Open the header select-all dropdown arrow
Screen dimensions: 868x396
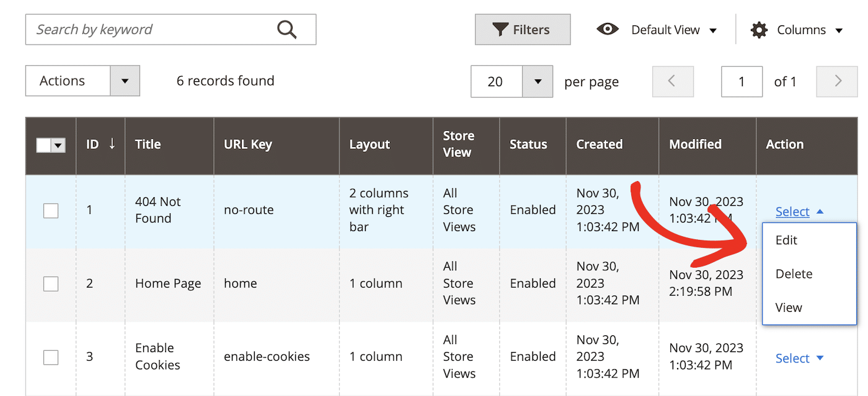pos(58,146)
